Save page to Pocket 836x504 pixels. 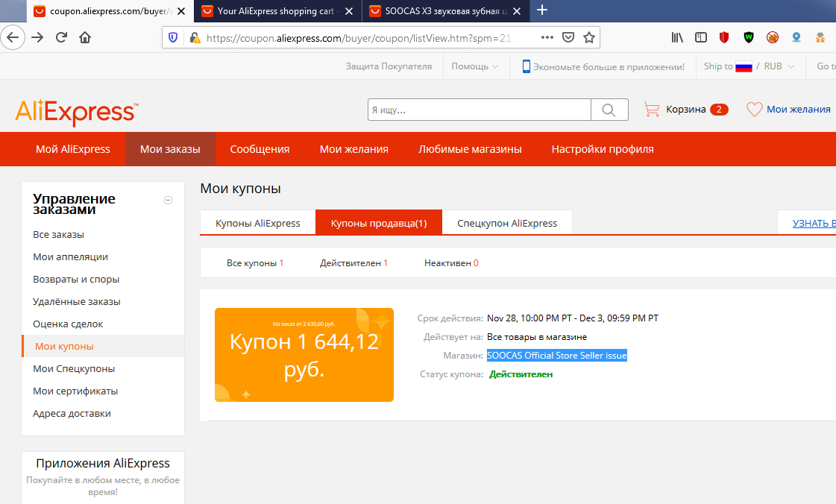[568, 37]
